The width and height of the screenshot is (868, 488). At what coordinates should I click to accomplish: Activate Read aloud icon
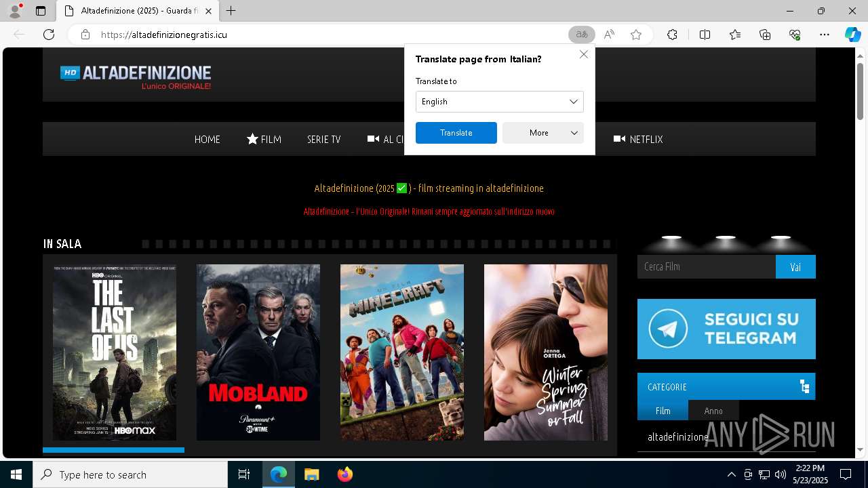click(609, 35)
